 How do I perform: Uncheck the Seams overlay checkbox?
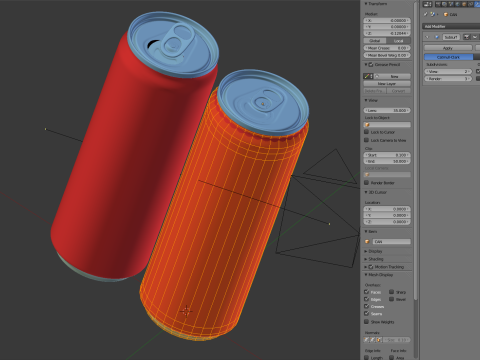click(367, 313)
